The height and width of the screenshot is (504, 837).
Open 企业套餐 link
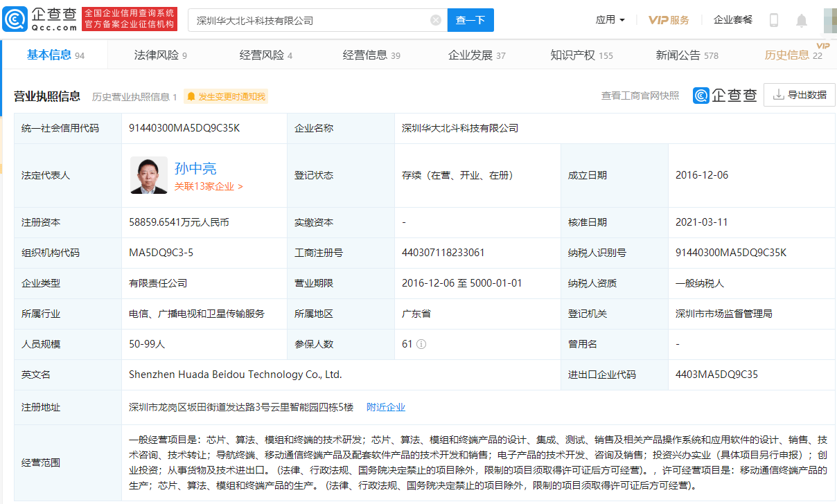733,20
